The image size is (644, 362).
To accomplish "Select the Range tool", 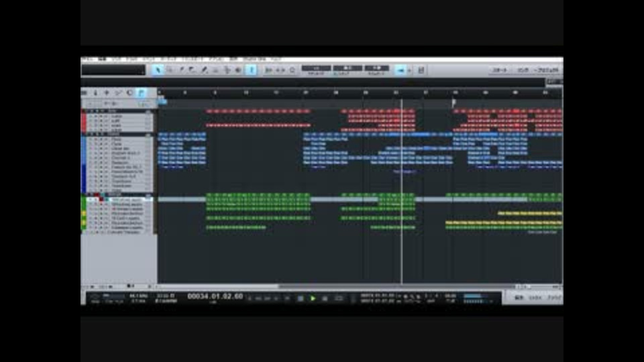I will 170,70.
